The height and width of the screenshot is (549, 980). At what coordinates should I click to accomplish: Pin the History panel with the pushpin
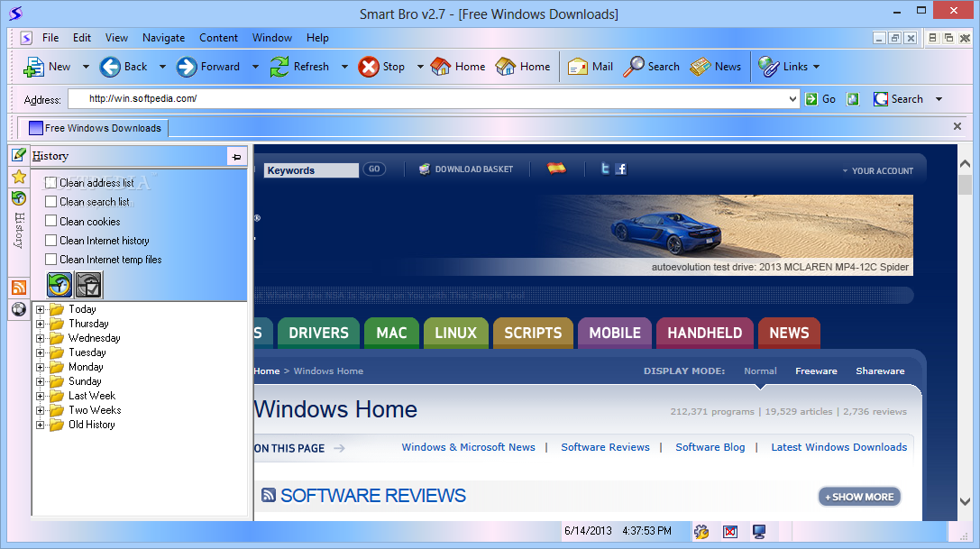[x=237, y=157]
